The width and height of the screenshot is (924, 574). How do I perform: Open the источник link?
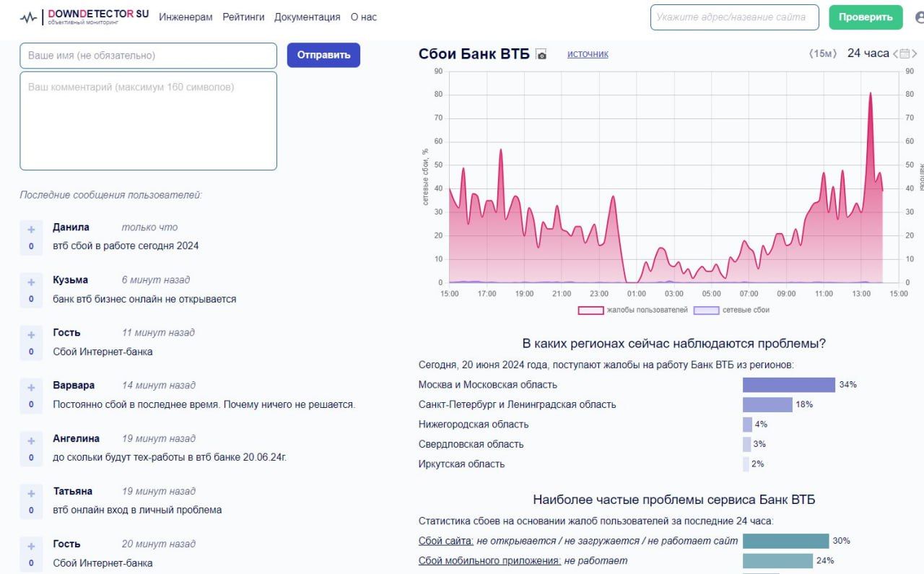pyautogui.click(x=588, y=53)
